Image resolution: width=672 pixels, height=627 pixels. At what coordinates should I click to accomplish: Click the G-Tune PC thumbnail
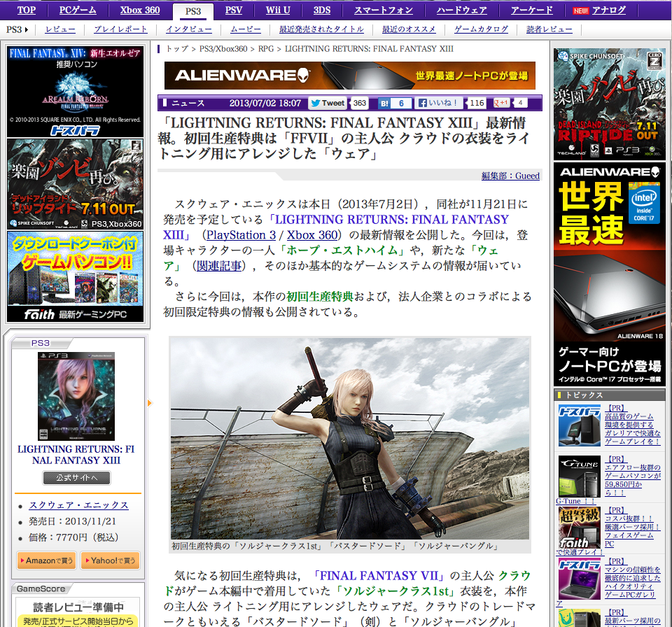[580, 477]
